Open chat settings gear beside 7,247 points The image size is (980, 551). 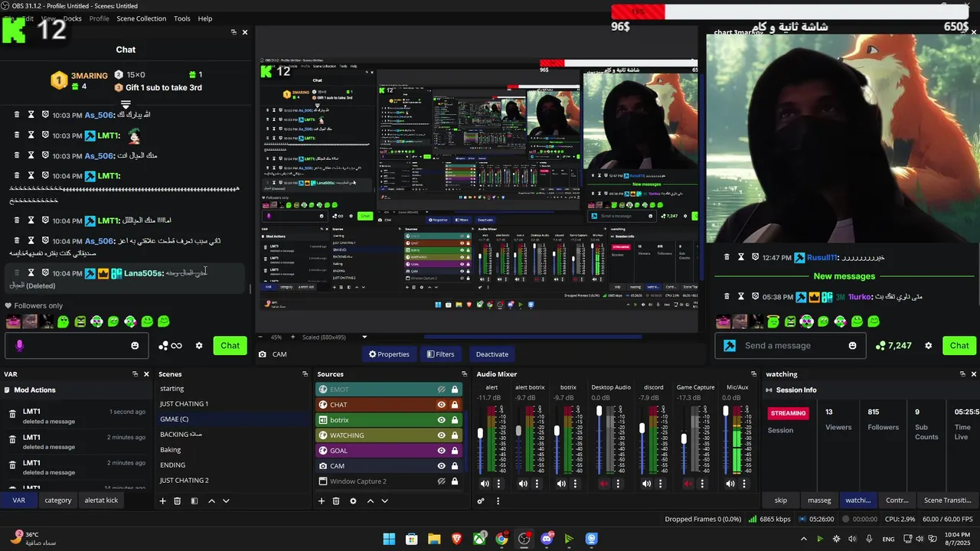(x=929, y=346)
